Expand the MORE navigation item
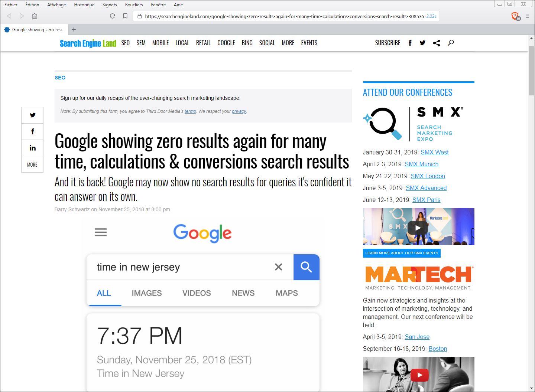The image size is (535, 392). tap(288, 43)
